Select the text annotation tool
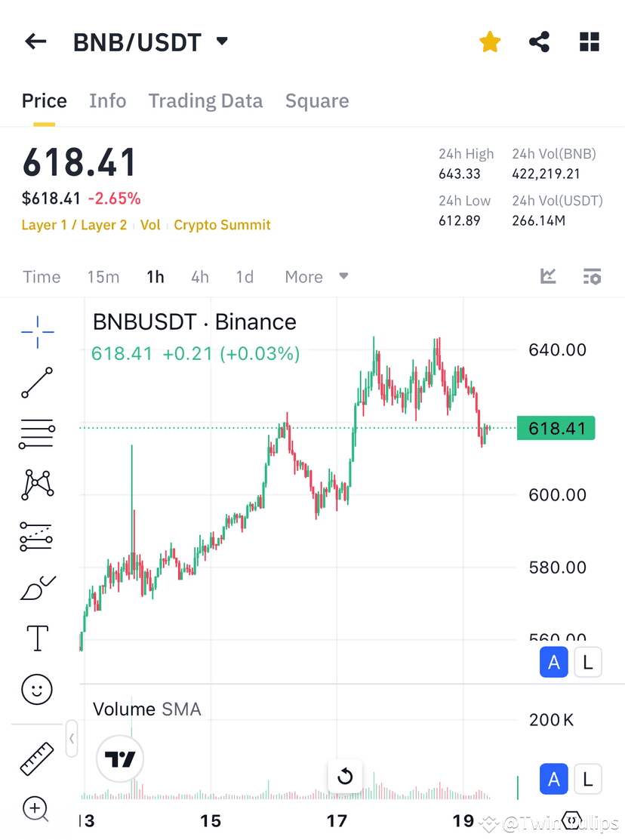The width and height of the screenshot is (625, 840). point(37,638)
